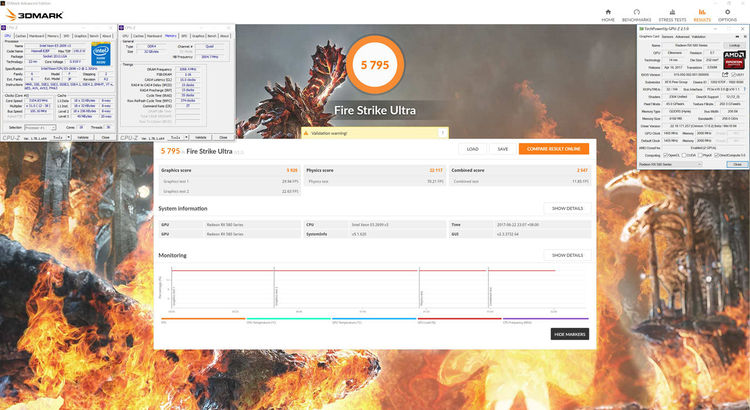Open the Options section in 3DMark

click(x=728, y=15)
